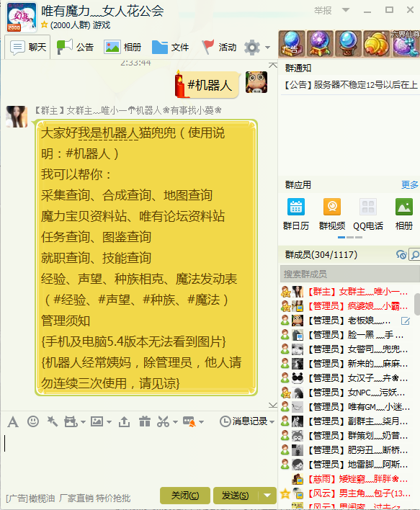
Task: Select member 【管理员】女NPC in the list
Action: [x=345, y=393]
